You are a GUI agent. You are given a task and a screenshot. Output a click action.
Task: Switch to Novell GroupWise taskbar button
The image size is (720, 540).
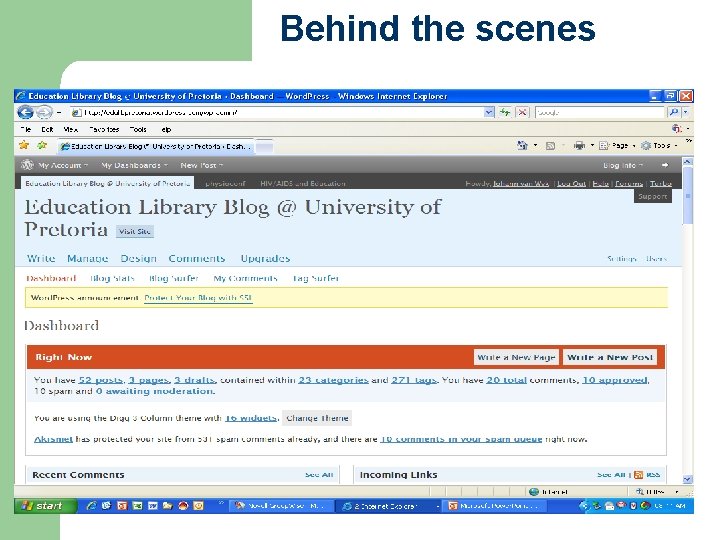tap(281, 506)
